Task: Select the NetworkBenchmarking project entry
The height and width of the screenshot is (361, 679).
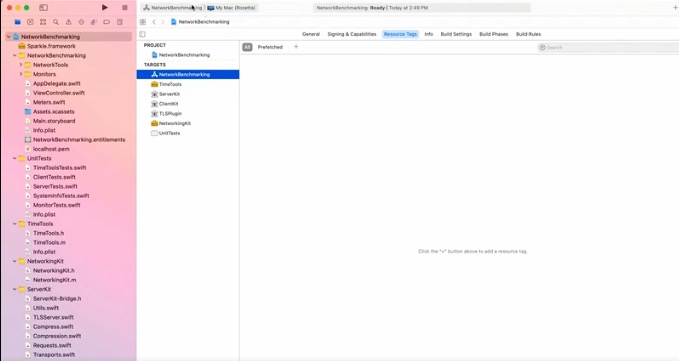Action: click(181, 55)
